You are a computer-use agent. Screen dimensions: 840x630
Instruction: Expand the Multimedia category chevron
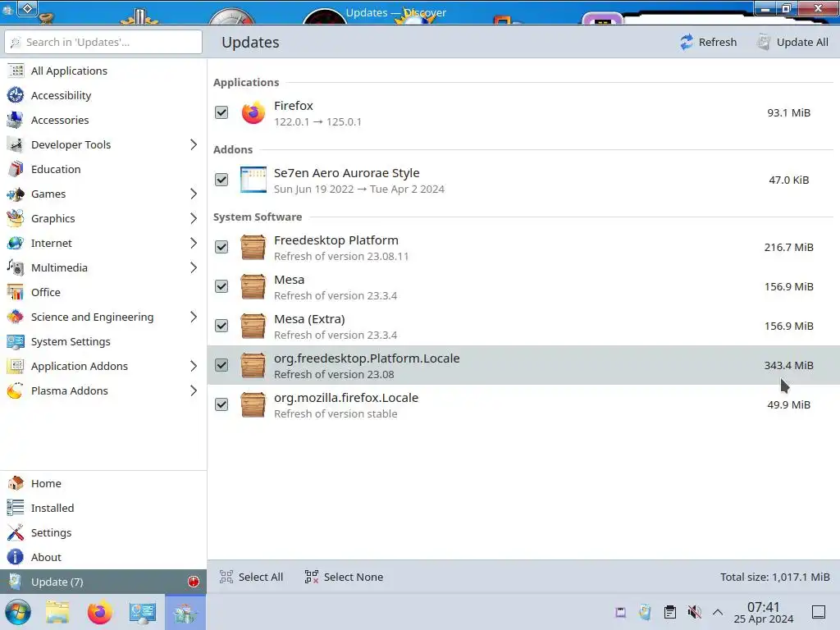point(194,268)
